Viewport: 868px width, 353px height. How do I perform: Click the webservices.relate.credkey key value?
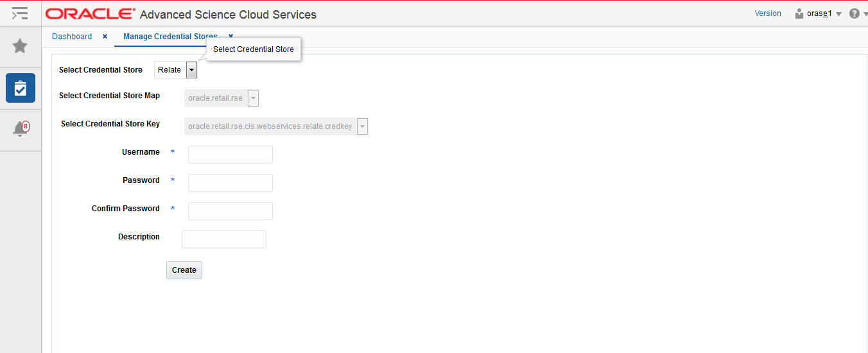coord(270,126)
